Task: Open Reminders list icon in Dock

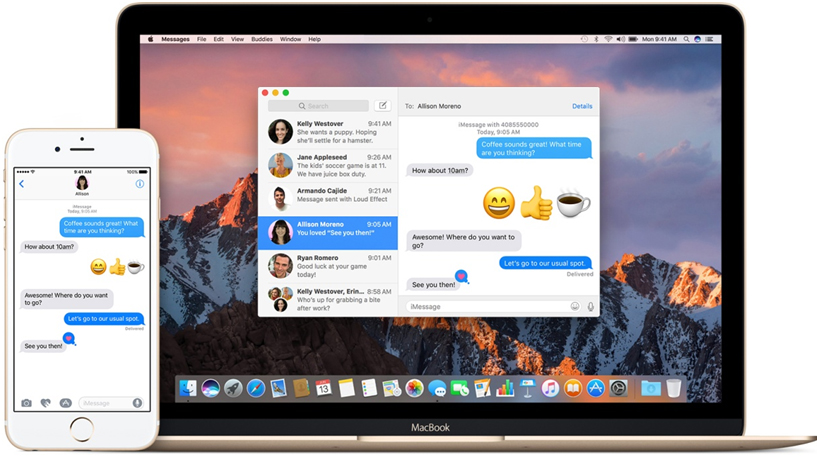Action: (369, 388)
